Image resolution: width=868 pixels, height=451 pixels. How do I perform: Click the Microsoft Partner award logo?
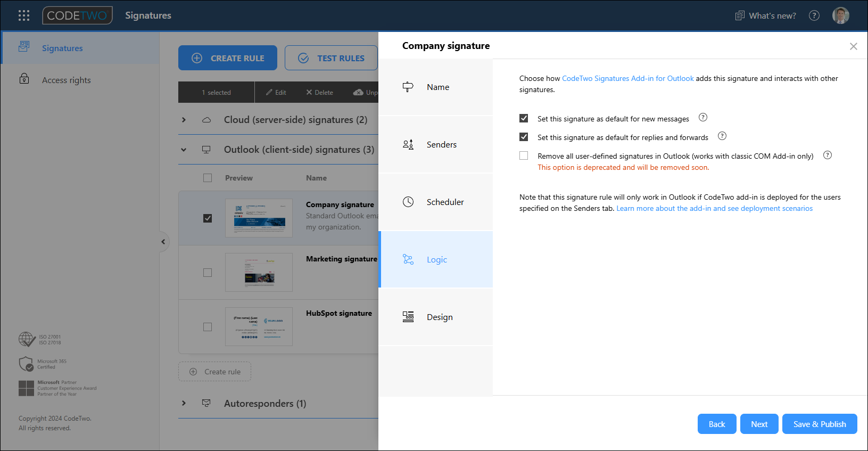coord(57,388)
